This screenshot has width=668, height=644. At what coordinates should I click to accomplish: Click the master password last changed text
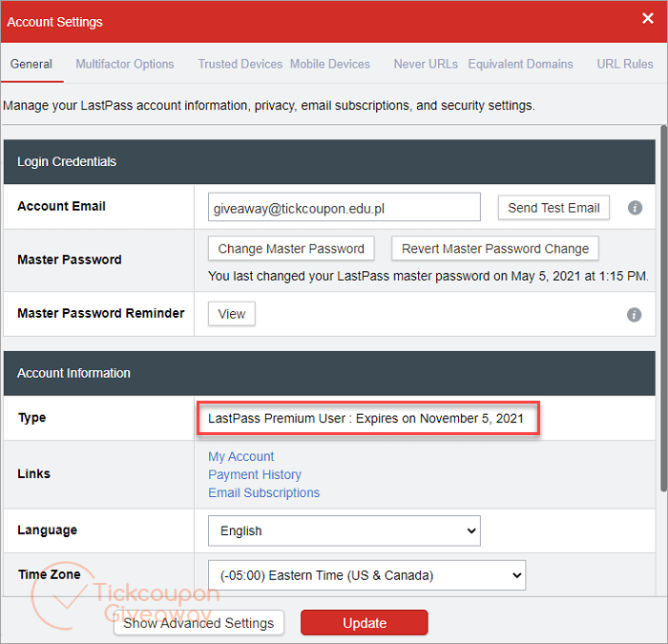(428, 276)
